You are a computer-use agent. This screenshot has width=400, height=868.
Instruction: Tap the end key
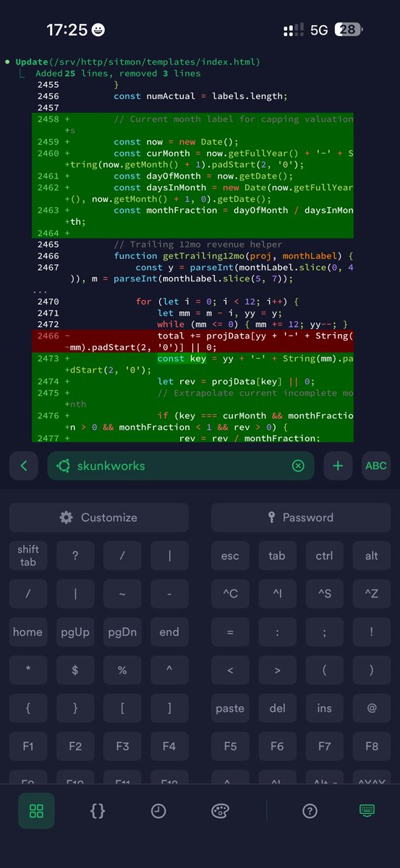point(169,632)
